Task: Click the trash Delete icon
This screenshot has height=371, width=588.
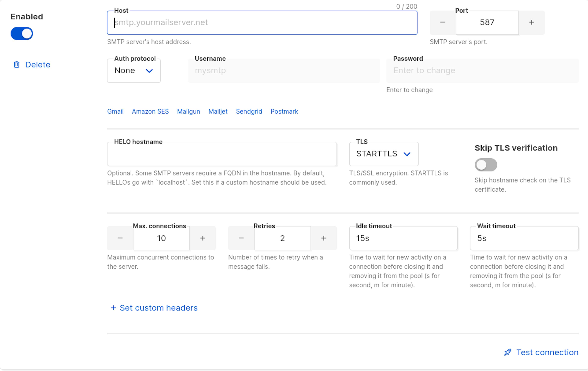Action: point(17,64)
